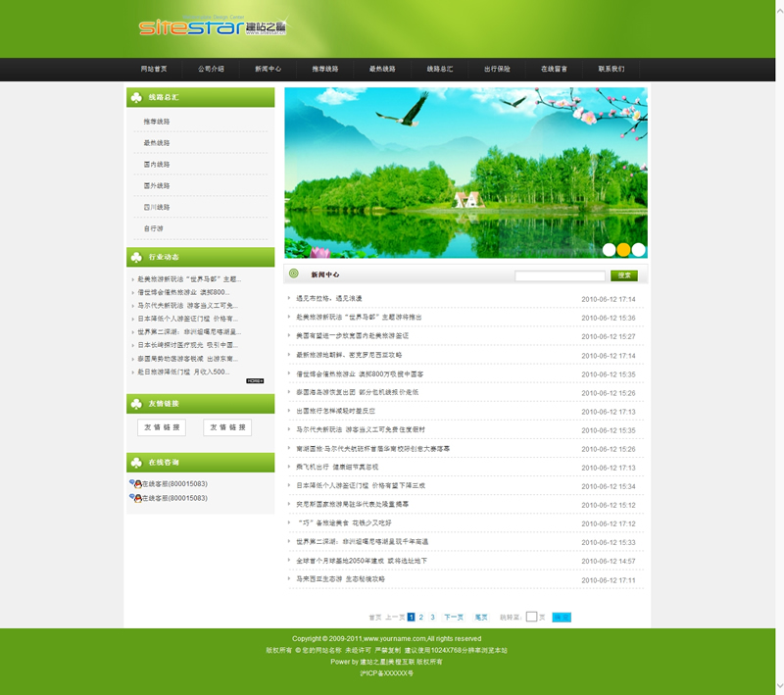Viewport: 784px width, 695px height.
Task: Click the green 搜索 search button
Action: pos(623,275)
